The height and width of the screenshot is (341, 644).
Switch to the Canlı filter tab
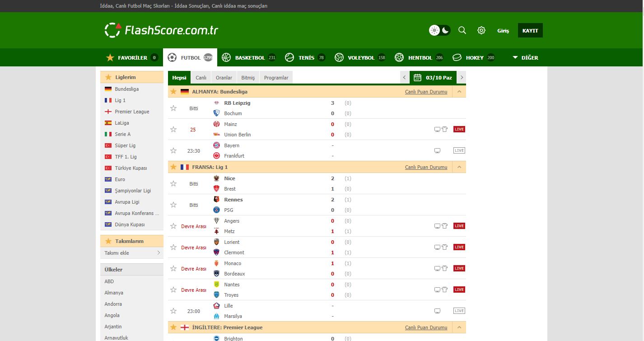[x=201, y=78]
